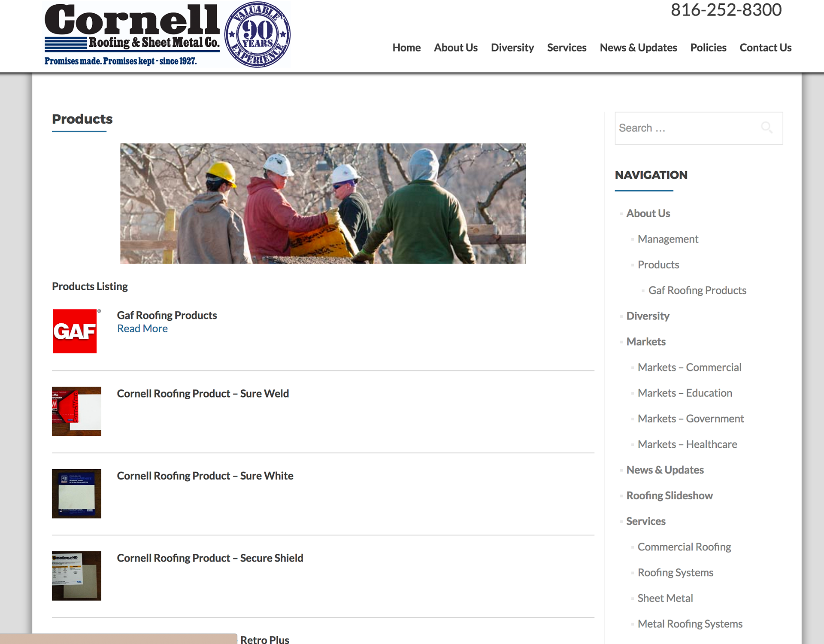Open the GAF logo thumbnail
This screenshot has height=644, width=824.
[75, 331]
